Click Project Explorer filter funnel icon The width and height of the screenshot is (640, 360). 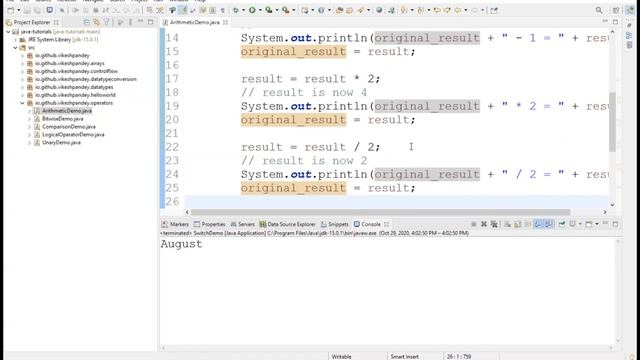(x=106, y=22)
